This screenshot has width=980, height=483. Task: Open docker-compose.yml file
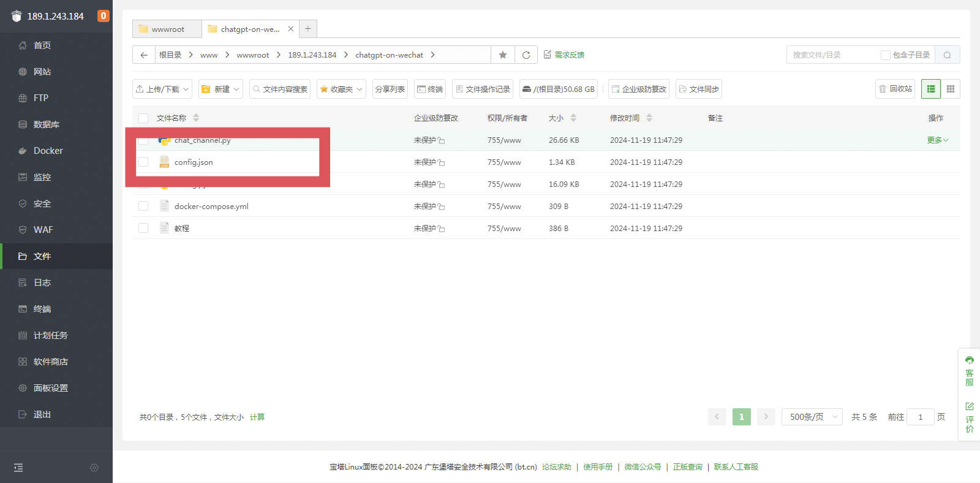pyautogui.click(x=211, y=207)
